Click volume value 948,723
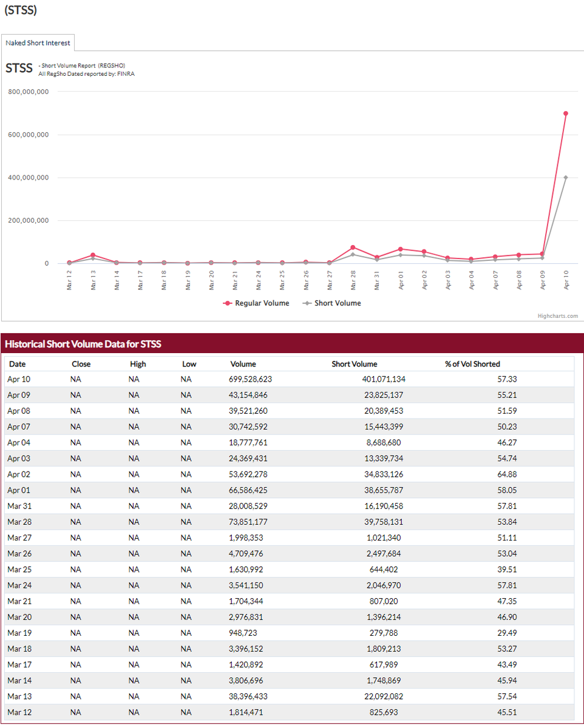The width and height of the screenshot is (584, 728). click(243, 632)
